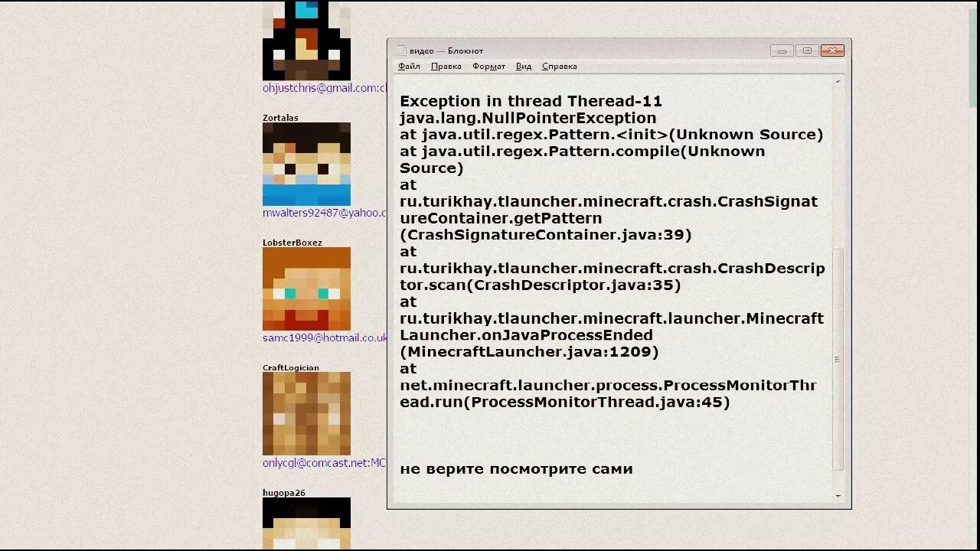
Task: Click the 'видео — Блокнот' window title
Action: [446, 51]
